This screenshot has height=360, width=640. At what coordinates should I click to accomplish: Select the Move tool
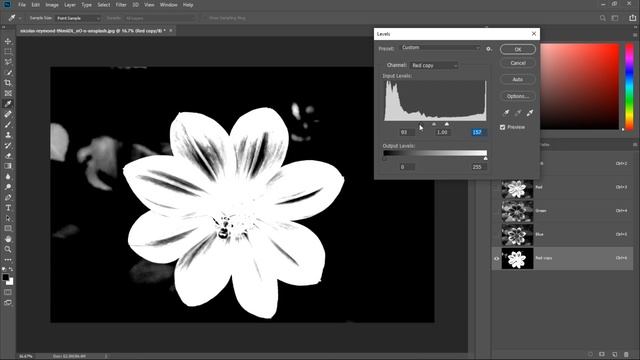pos(8,41)
